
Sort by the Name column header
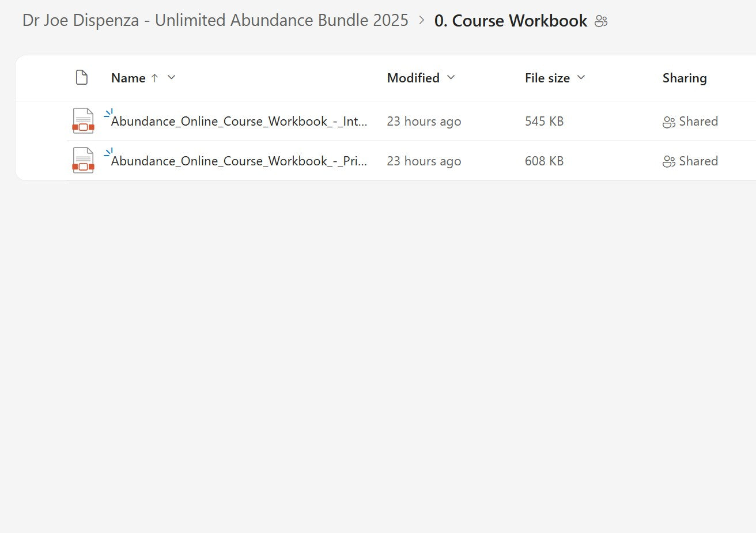(x=128, y=78)
